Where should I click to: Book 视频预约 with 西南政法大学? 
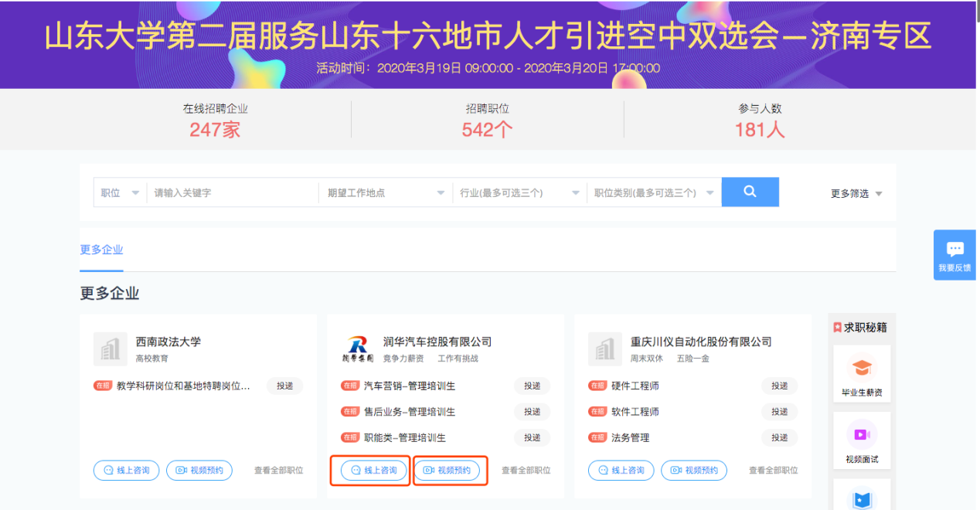click(199, 470)
